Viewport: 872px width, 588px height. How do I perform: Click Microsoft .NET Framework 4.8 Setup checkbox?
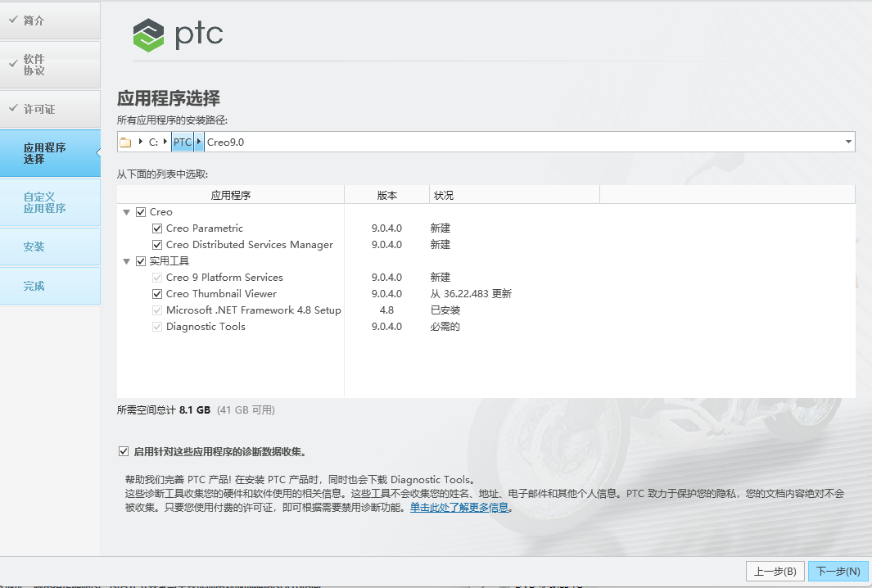(x=157, y=310)
